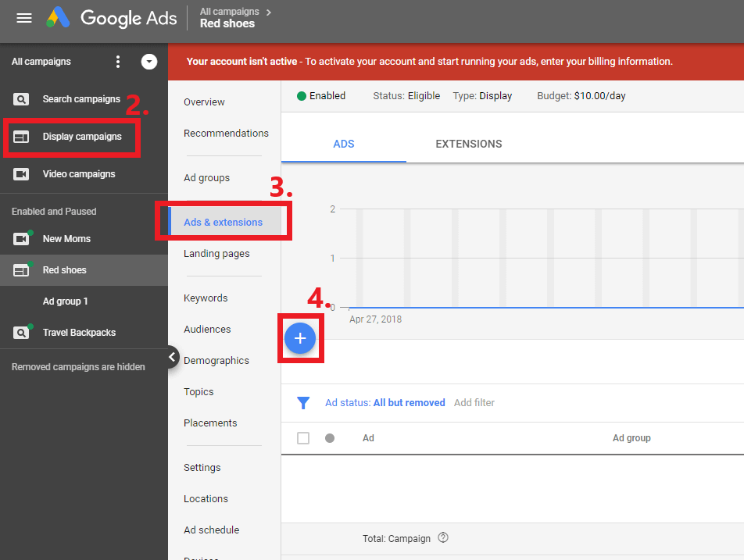This screenshot has width=744, height=560.
Task: Click the status dot column header
Action: tap(330, 438)
